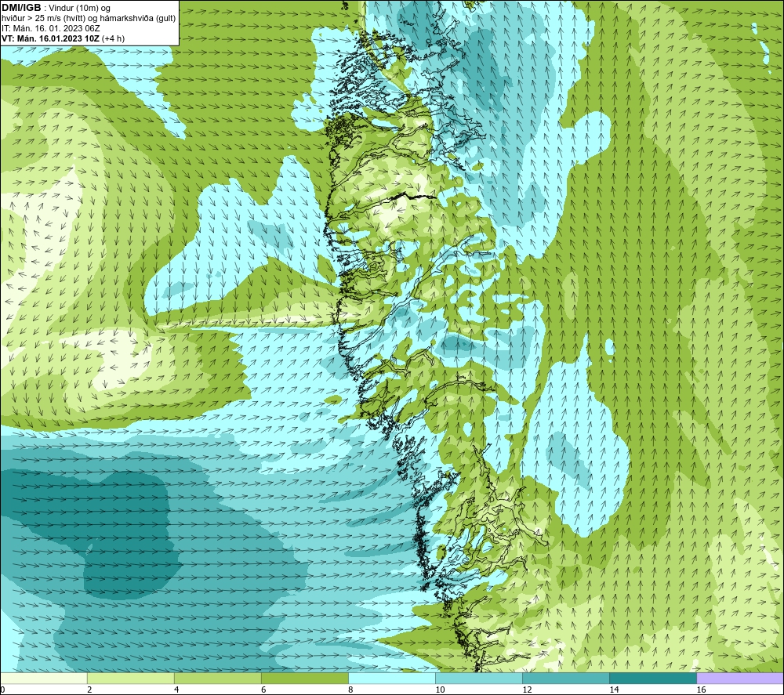Click the olive green 6–8 m/s legend swatch
The image size is (784, 695).
(x=305, y=678)
